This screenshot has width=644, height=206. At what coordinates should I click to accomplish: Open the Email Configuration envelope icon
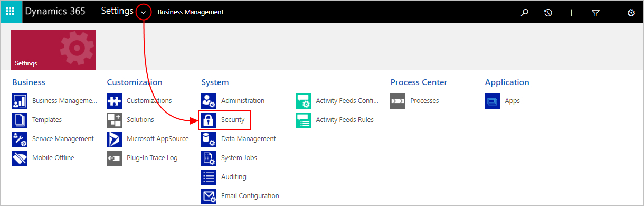209,196
